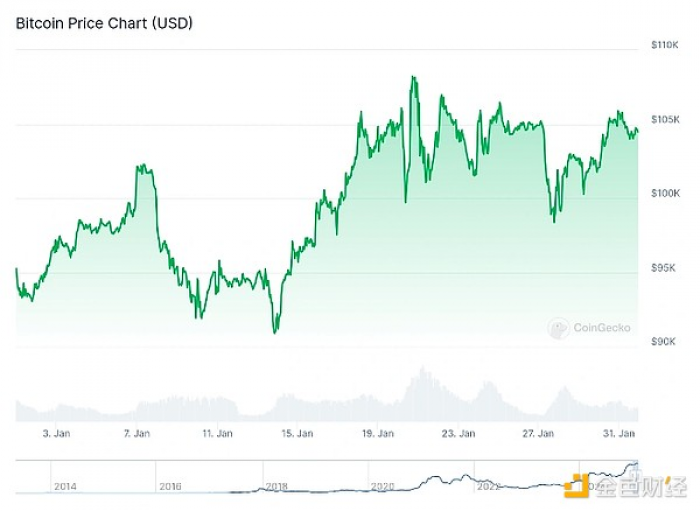Click the 15. Jan date label

click(297, 433)
